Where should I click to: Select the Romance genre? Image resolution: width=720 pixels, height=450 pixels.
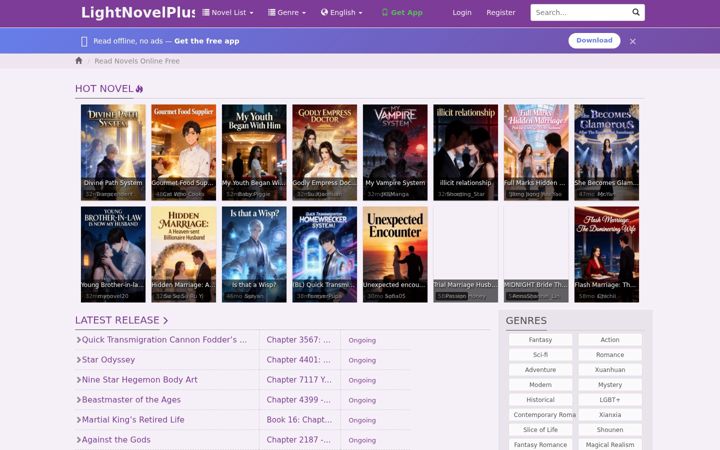[x=610, y=354]
